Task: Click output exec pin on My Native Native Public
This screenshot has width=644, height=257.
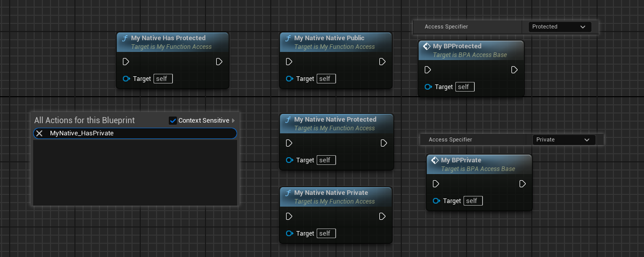Action: (x=382, y=62)
